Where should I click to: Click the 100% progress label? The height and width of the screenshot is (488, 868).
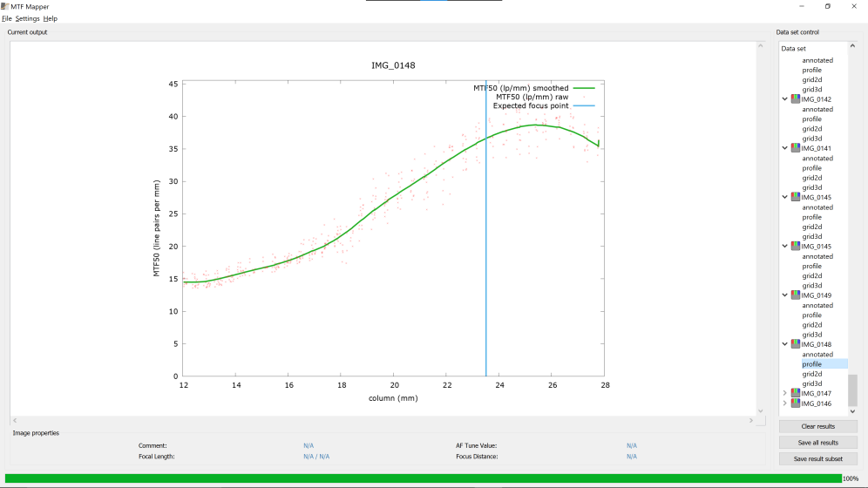point(851,478)
